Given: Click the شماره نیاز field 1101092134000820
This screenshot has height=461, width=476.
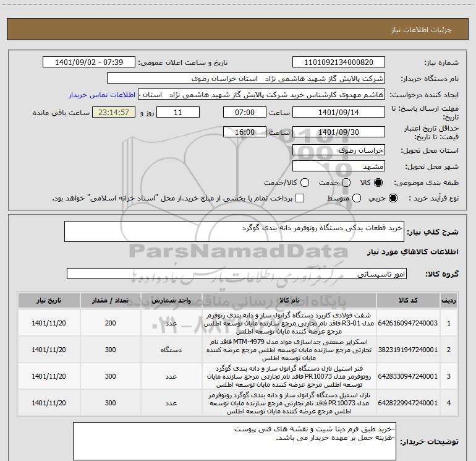Looking at the screenshot, I should click(x=339, y=62).
